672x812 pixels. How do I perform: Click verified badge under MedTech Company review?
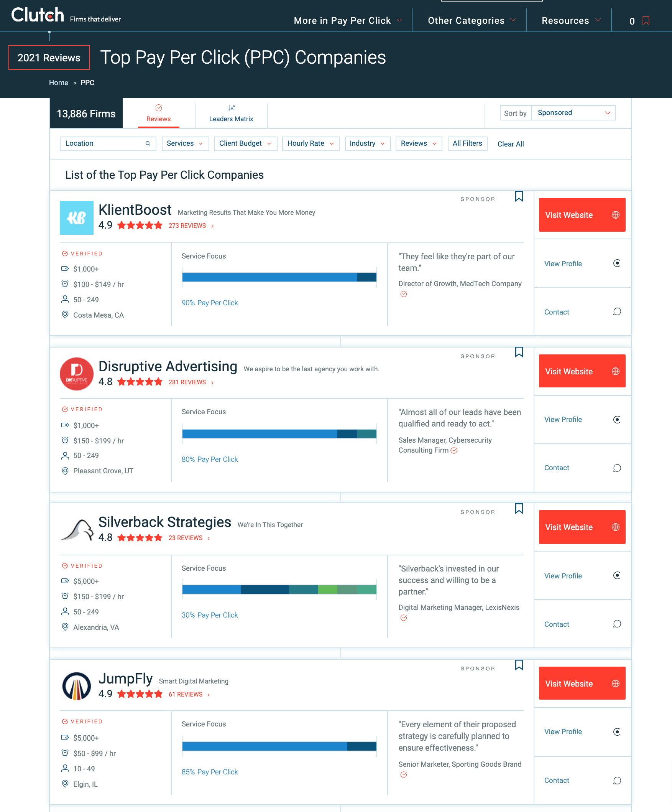(x=403, y=294)
